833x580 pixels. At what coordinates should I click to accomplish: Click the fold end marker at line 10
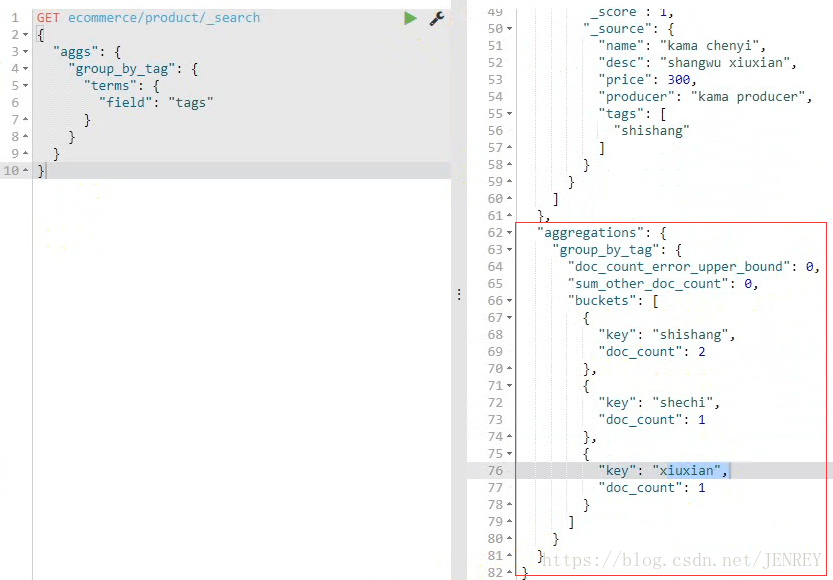(26, 170)
